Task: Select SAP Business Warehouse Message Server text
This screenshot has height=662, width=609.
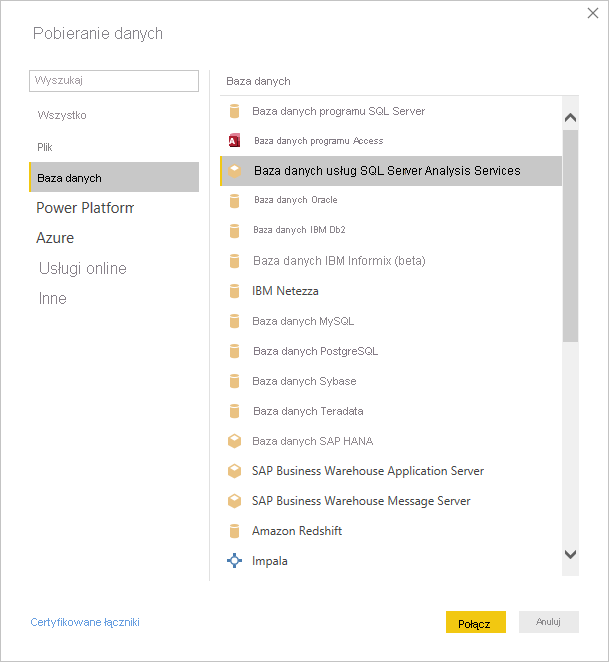Action: [x=361, y=501]
